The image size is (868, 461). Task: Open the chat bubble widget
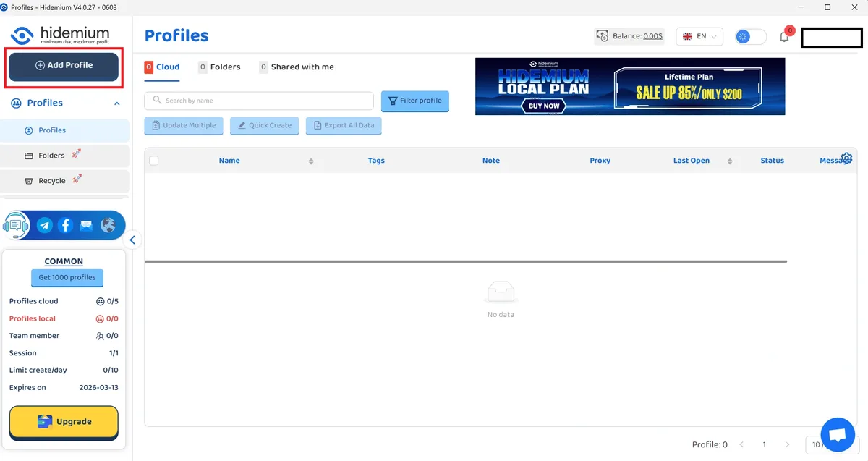[838, 435]
